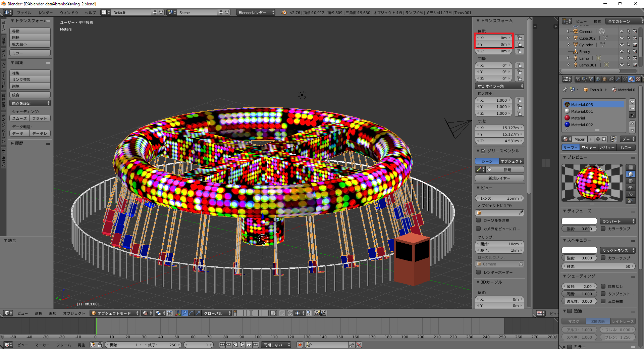Click the red record auto-keyframe button
Viewport: 644px width, 349px height.
300,345
